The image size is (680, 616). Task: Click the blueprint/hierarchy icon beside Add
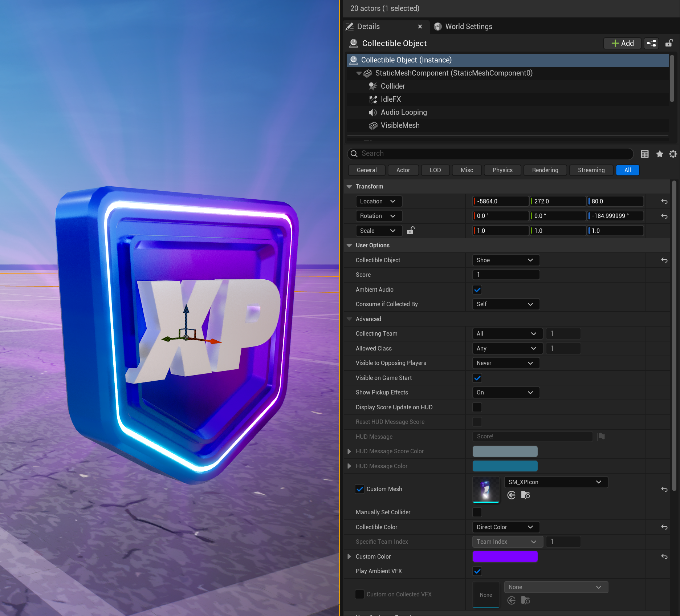651,43
